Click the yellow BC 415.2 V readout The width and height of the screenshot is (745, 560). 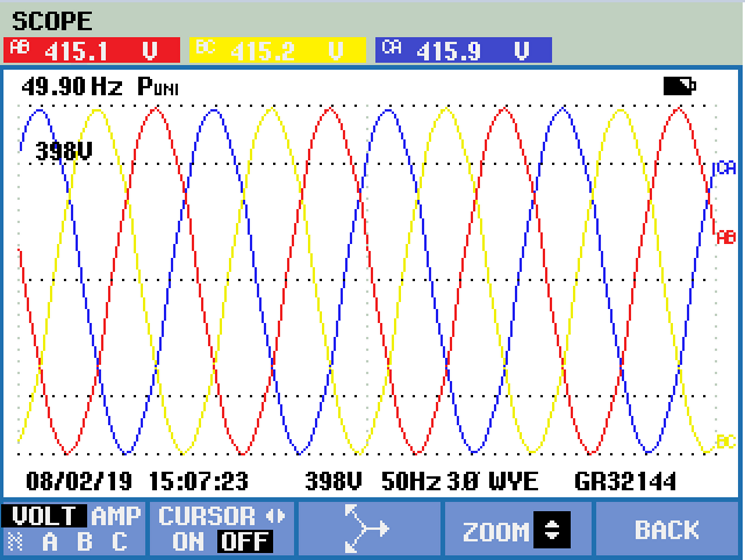(x=278, y=50)
